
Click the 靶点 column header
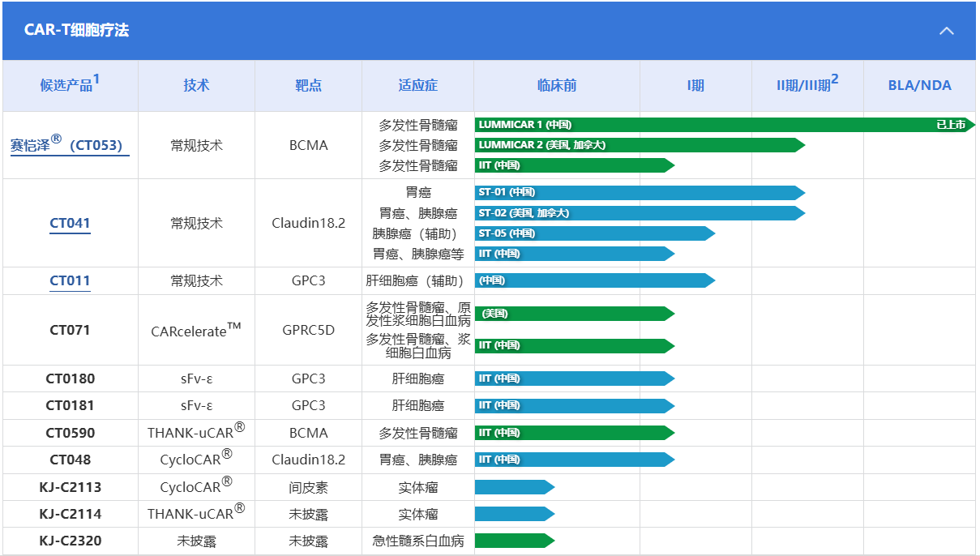tap(308, 85)
